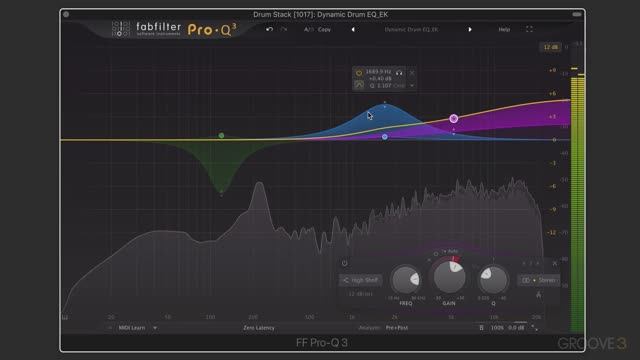Image resolution: width=640 pixels, height=360 pixels.
Task: Expand the band popup dropdown arrow
Action: tap(412, 86)
